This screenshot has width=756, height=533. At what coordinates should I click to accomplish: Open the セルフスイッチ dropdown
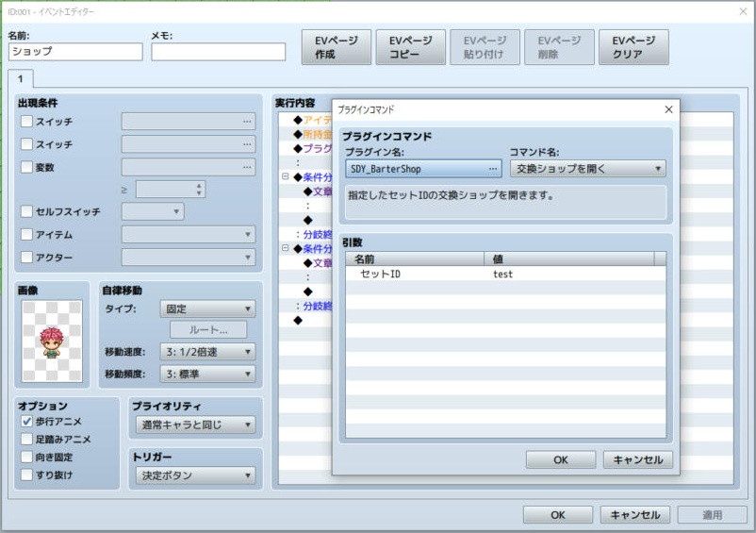pyautogui.click(x=153, y=211)
